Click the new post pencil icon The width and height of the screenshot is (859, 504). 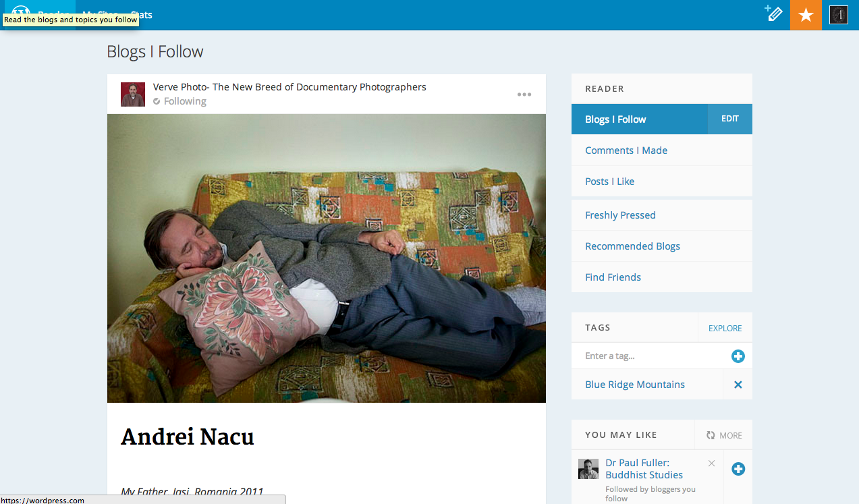(x=773, y=14)
